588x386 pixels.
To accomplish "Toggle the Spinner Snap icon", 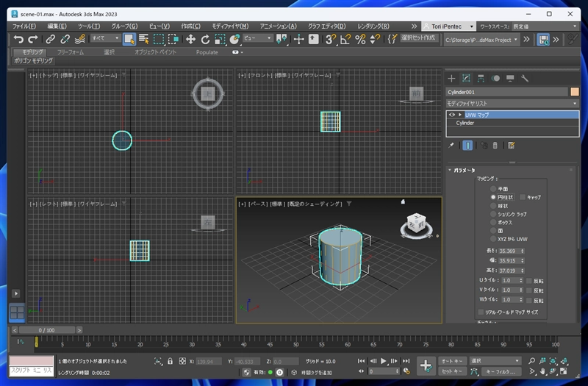I will (374, 39).
